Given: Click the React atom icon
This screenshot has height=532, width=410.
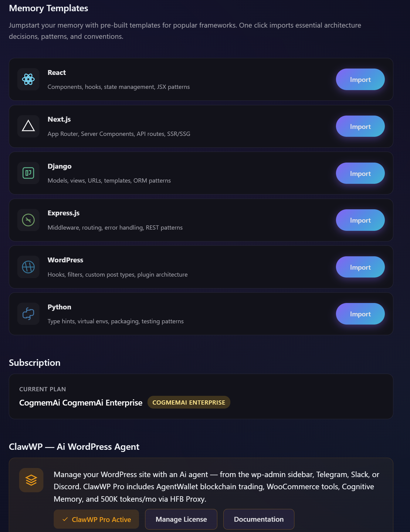Looking at the screenshot, I should (x=28, y=79).
